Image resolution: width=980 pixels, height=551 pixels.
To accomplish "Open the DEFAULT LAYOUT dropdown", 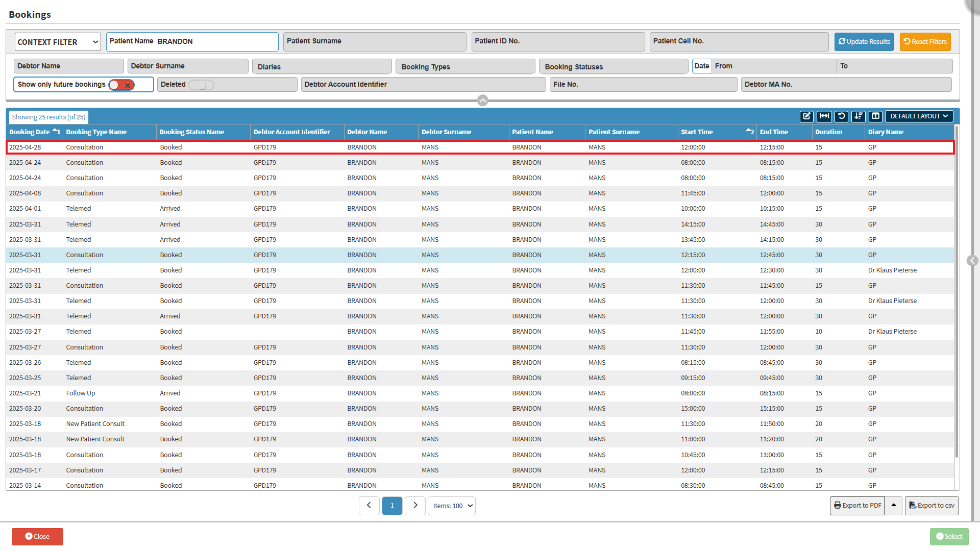I will [919, 116].
